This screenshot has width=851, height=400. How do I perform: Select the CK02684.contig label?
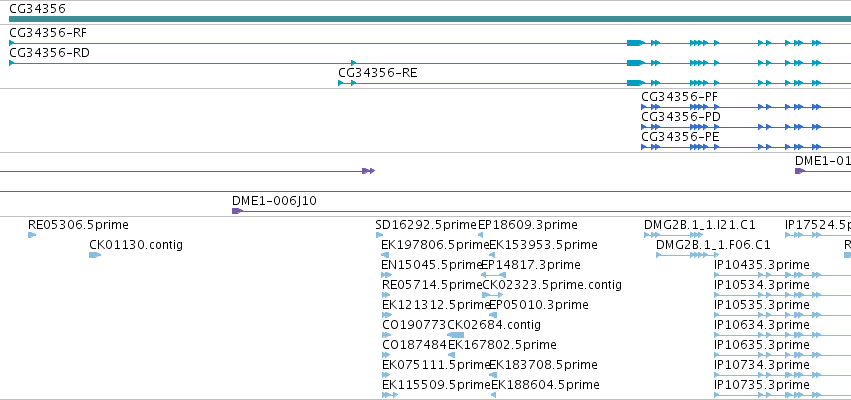pyautogui.click(x=494, y=326)
